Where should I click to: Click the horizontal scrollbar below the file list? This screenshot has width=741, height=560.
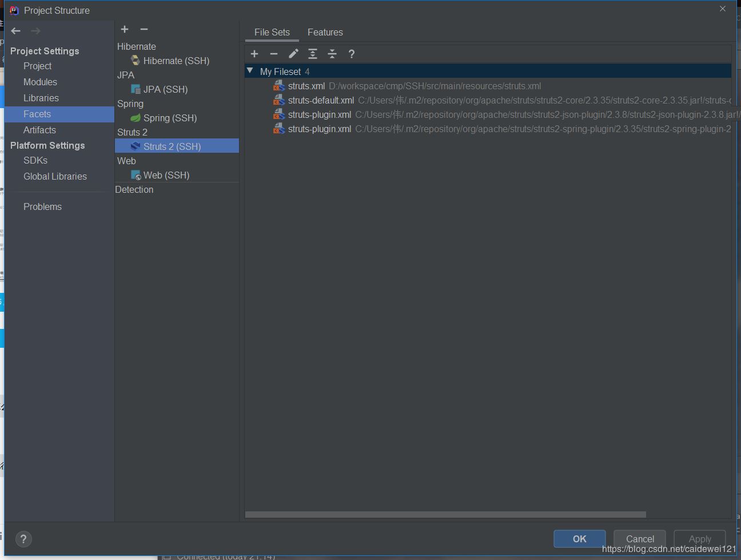pos(445,514)
